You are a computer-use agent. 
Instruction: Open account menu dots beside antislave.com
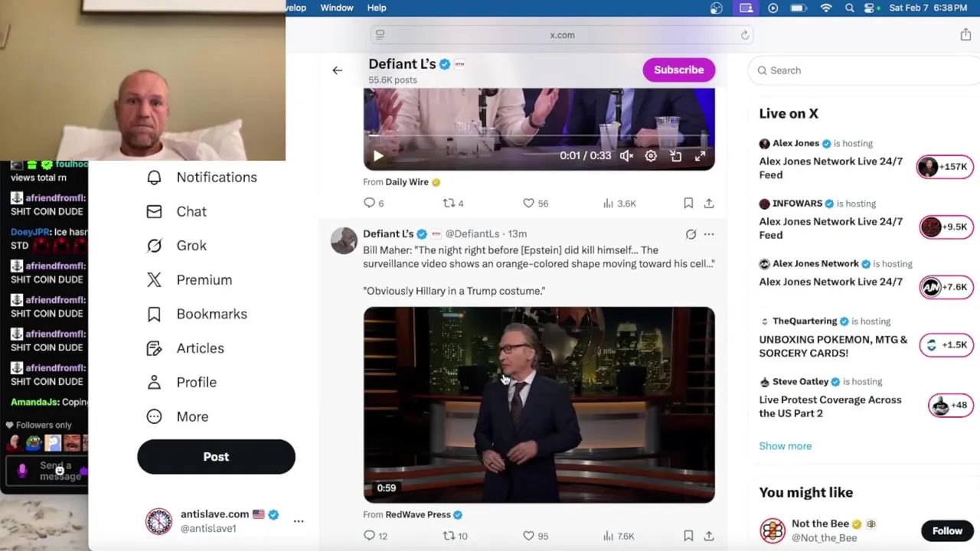coord(299,521)
